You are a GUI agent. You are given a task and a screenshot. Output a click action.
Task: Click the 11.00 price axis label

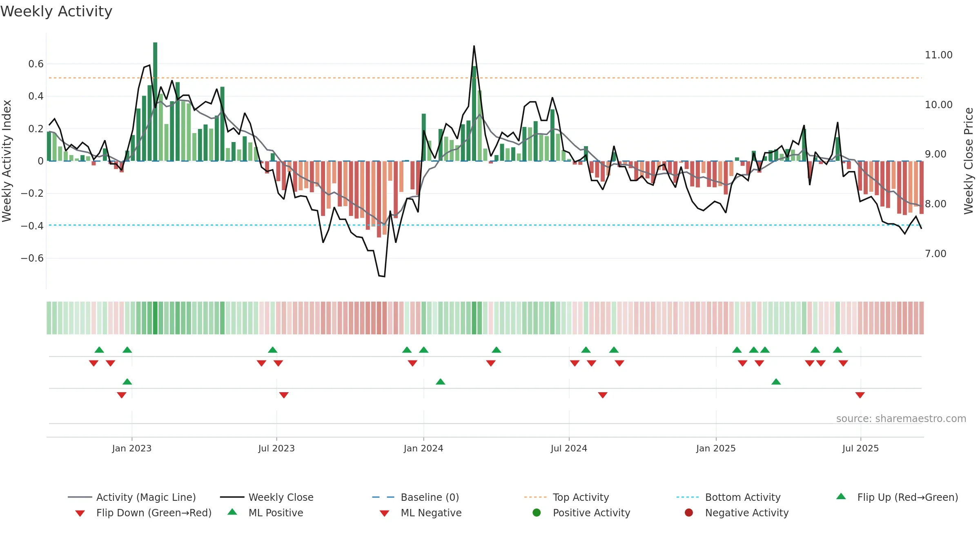click(x=938, y=55)
